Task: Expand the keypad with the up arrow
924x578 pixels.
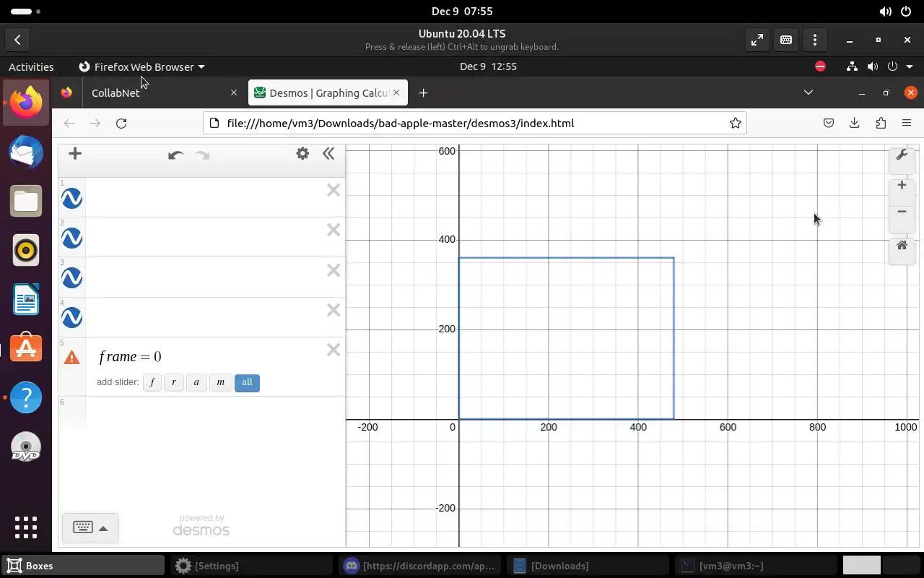Action: pyautogui.click(x=103, y=528)
